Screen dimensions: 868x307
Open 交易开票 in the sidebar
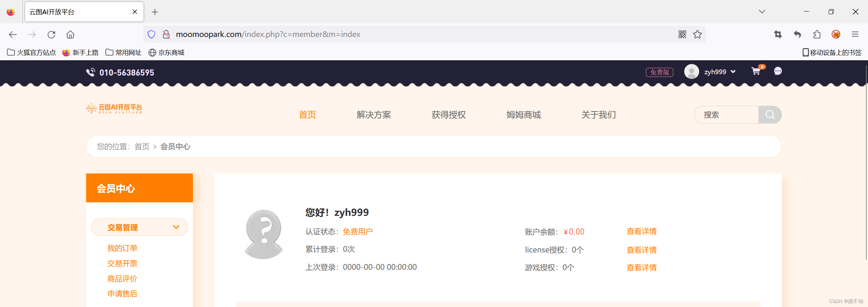[x=122, y=264]
